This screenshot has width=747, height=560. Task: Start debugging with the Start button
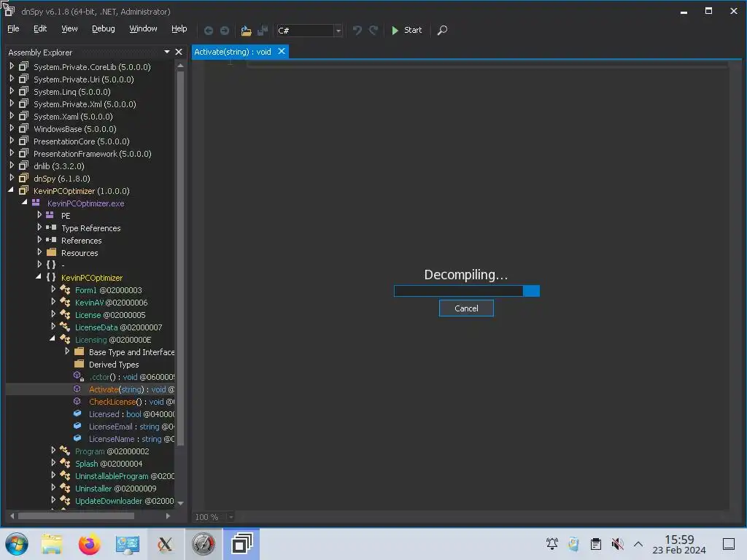[406, 30]
